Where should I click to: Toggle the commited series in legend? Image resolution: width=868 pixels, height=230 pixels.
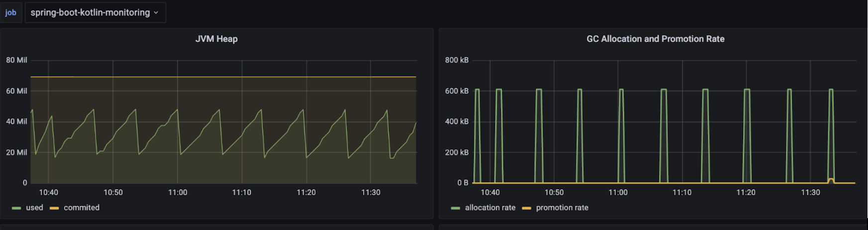tap(82, 208)
